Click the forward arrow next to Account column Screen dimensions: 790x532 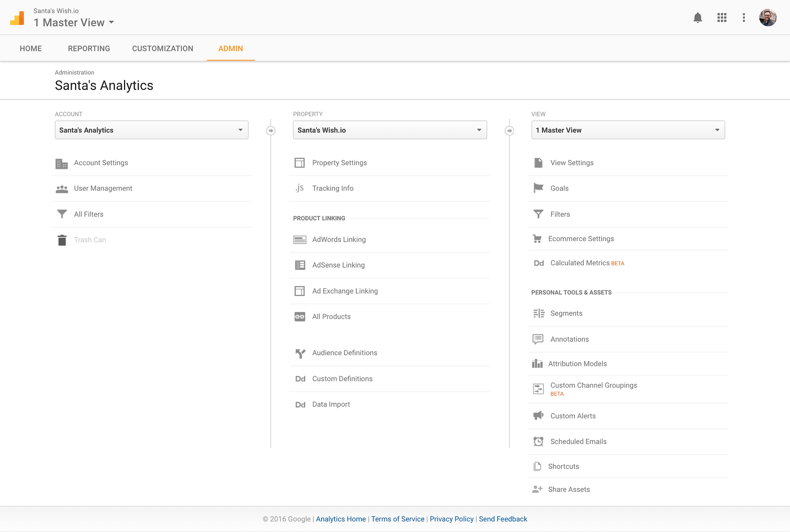(x=271, y=131)
